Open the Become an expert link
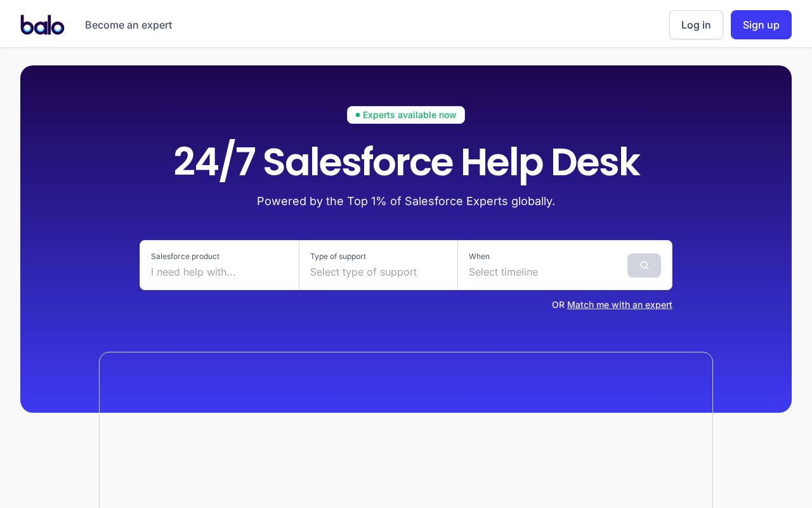812x508 pixels. [129, 25]
